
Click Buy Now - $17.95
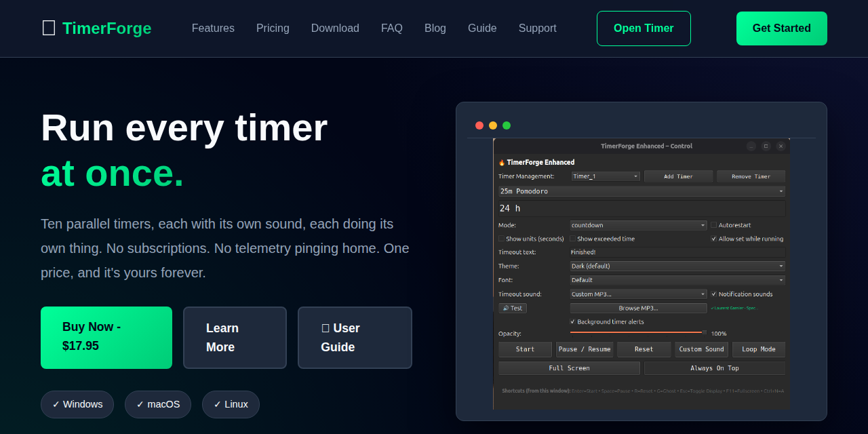coord(106,338)
